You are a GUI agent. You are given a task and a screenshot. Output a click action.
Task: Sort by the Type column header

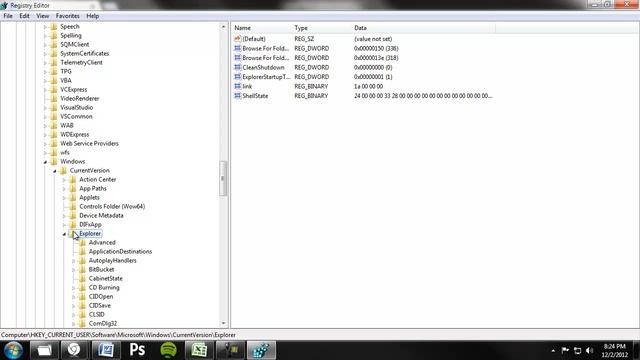click(321, 28)
